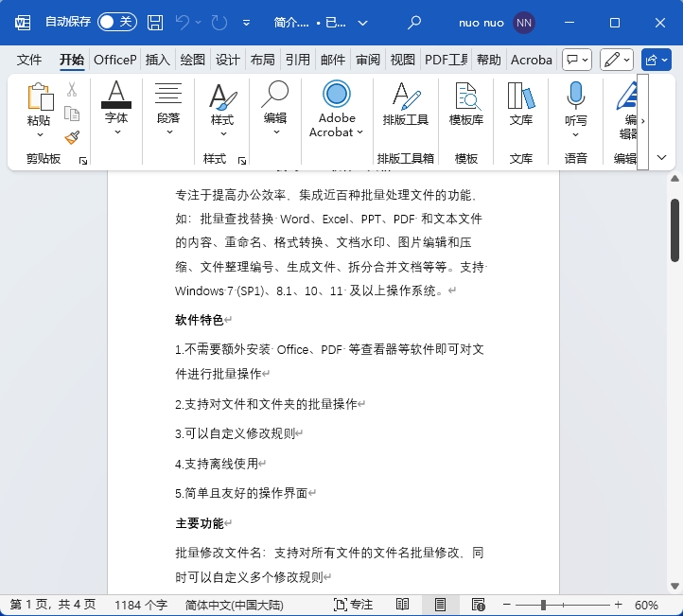
Task: Switch to the 插入 ribbon tab
Action: click(x=158, y=60)
